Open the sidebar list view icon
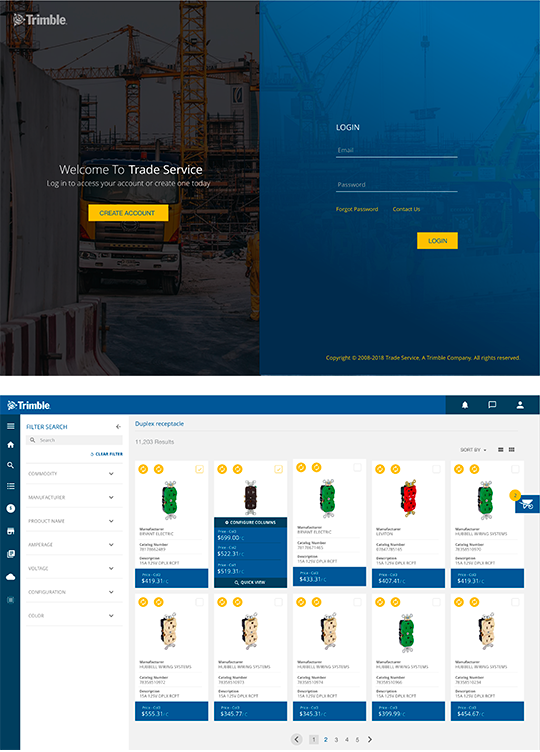The width and height of the screenshot is (540, 752). tap(11, 486)
